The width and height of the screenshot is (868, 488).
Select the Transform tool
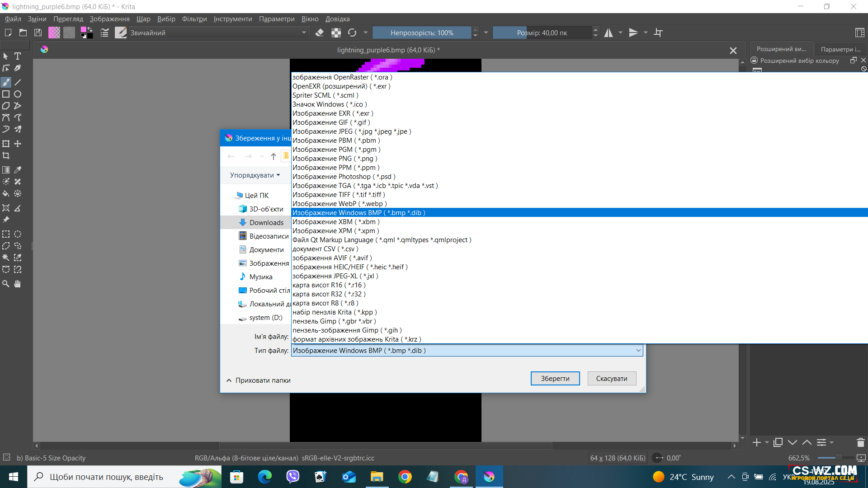[x=6, y=144]
